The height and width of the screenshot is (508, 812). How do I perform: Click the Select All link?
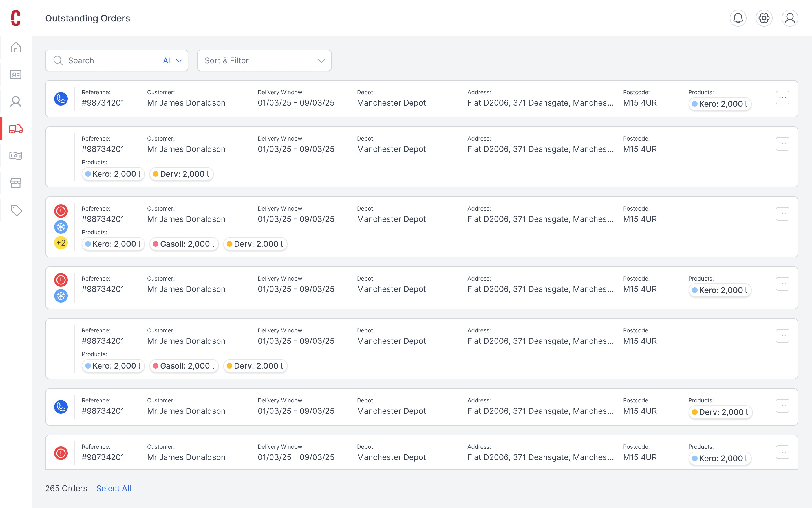(114, 488)
